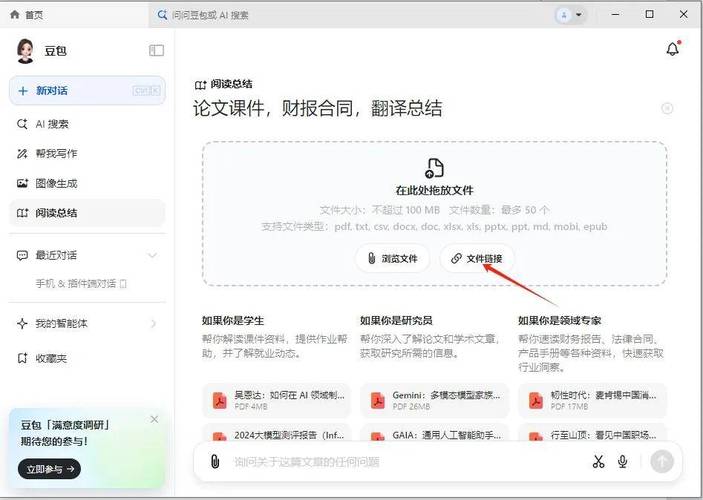Viewport: 703px width, 500px height.
Task: Collapse the sidebar panel icon
Action: (156, 50)
